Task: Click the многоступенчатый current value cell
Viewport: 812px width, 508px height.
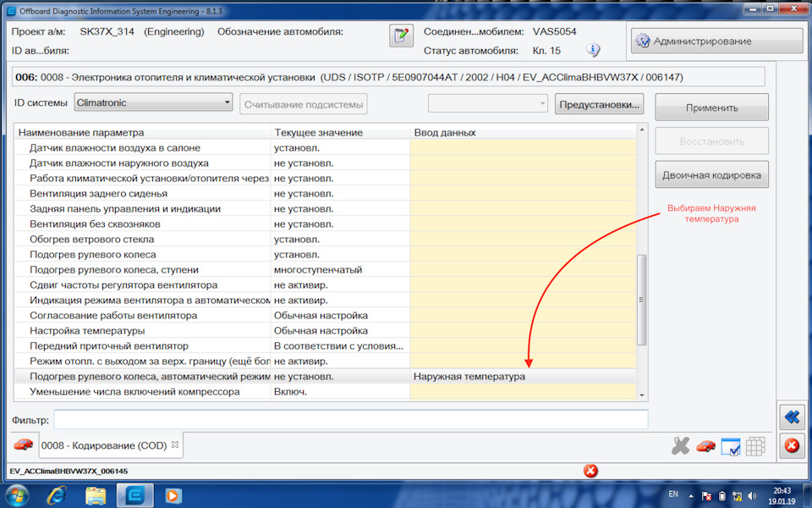Action: [x=340, y=269]
